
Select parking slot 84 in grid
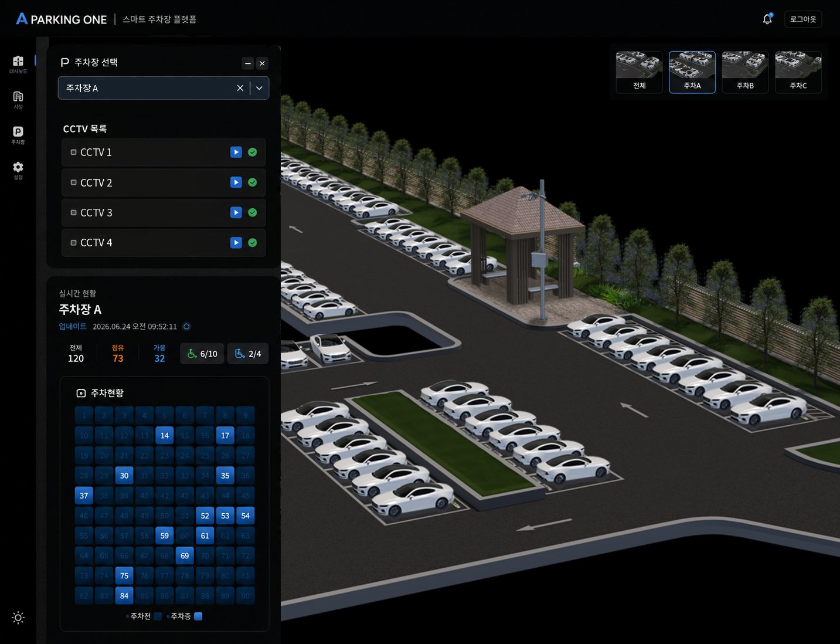(124, 596)
